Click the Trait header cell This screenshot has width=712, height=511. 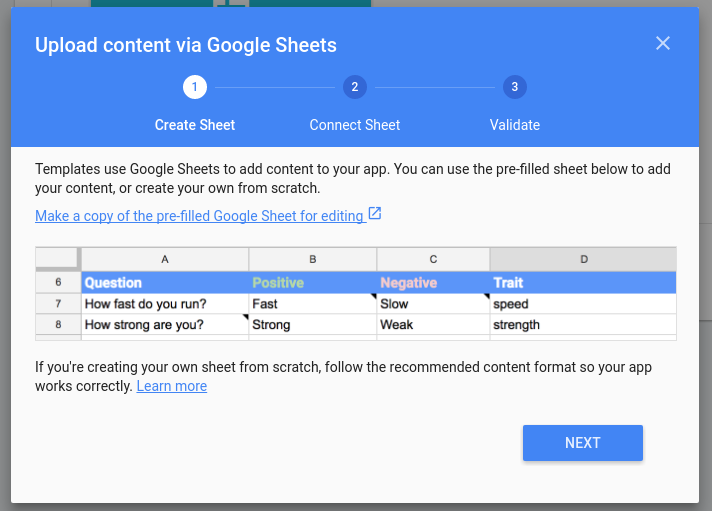coord(583,283)
